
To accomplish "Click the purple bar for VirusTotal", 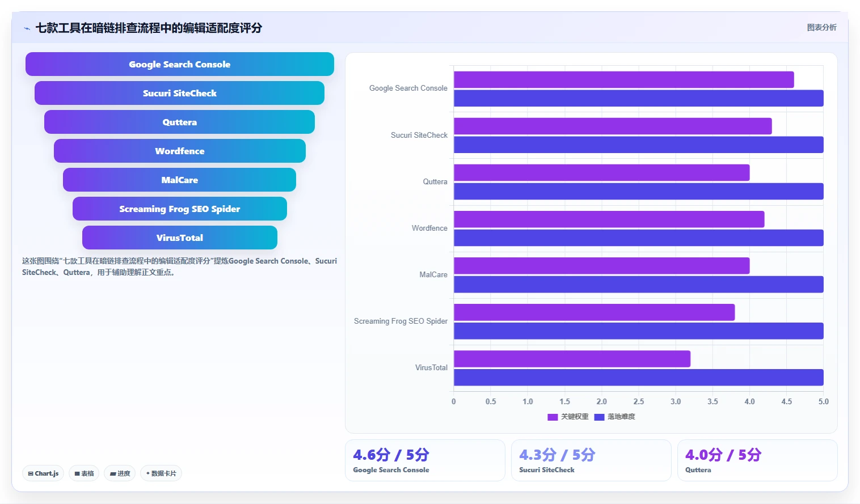I will pyautogui.click(x=572, y=359).
